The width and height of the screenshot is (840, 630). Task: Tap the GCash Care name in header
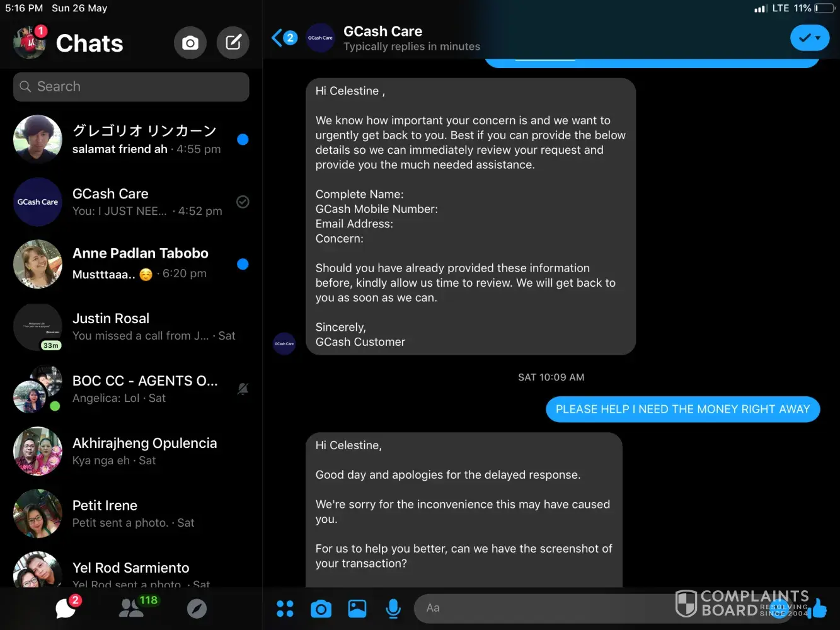383,31
